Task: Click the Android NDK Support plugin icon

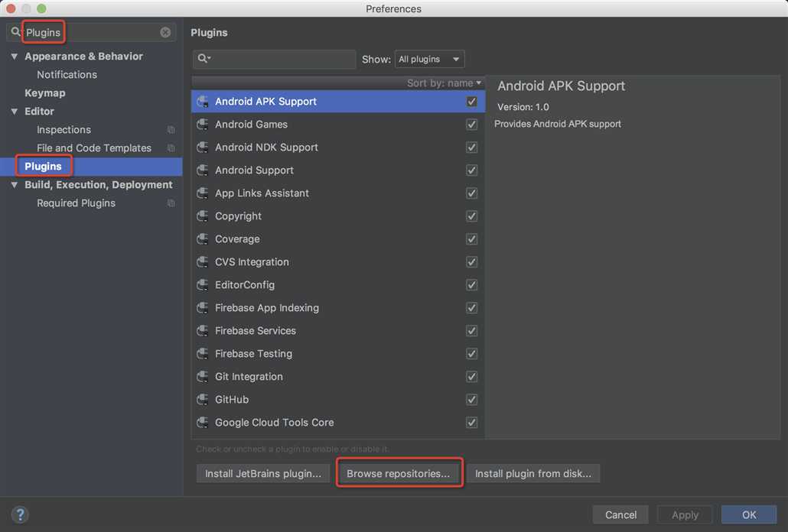Action: click(203, 147)
